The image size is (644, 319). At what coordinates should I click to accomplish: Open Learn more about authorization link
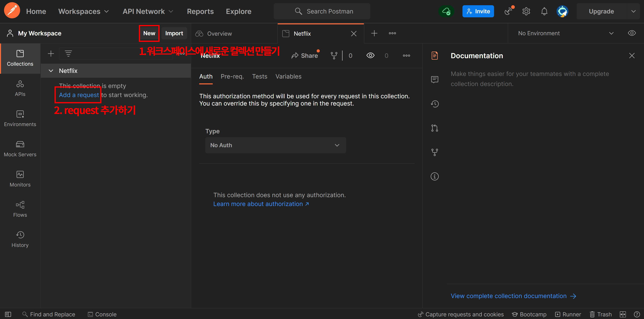click(x=261, y=204)
